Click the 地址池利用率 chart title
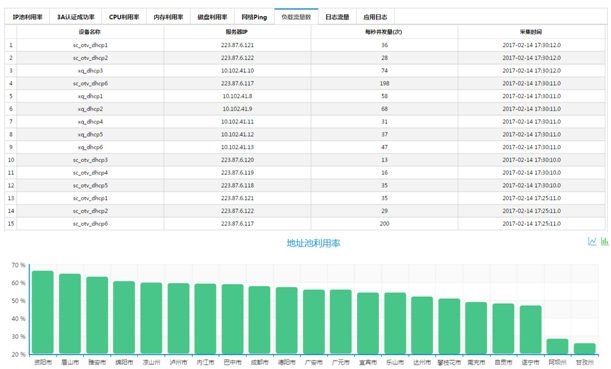The image size is (611, 369). [x=314, y=244]
